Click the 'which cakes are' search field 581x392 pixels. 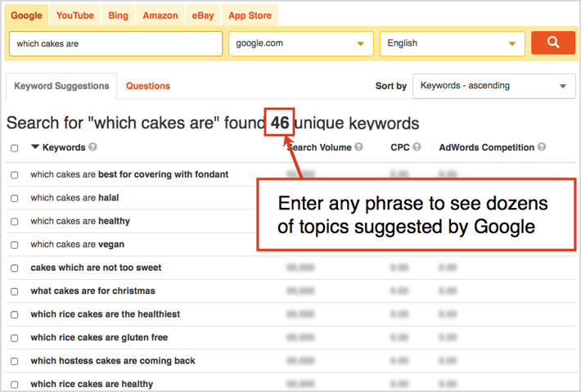coord(115,43)
